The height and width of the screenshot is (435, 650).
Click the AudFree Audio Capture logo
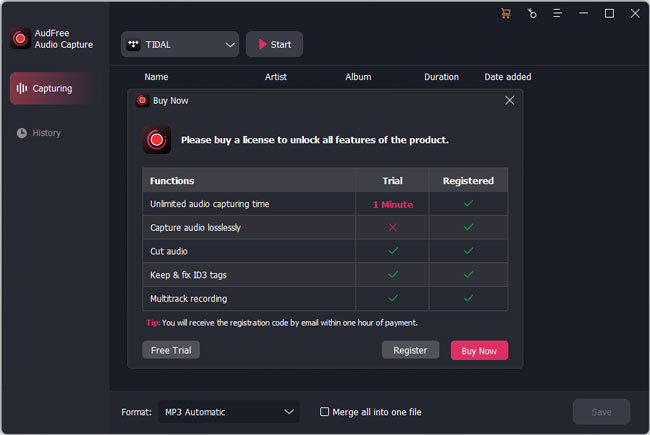click(20, 39)
